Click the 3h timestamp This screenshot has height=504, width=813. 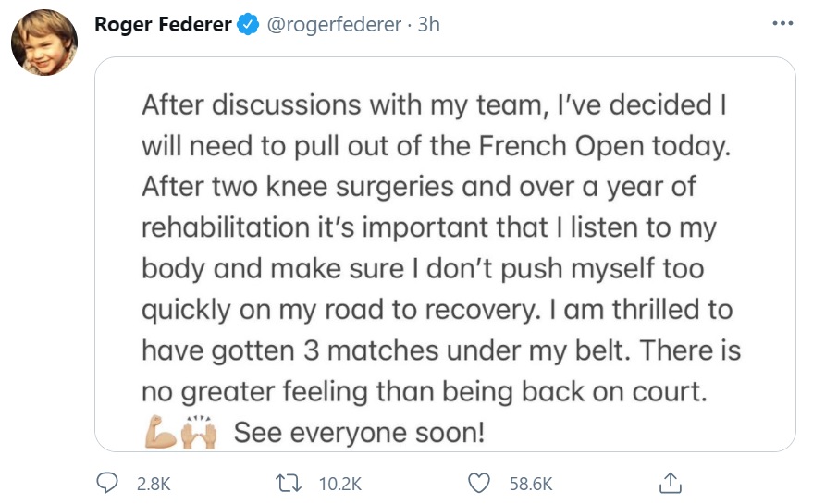coord(429,25)
